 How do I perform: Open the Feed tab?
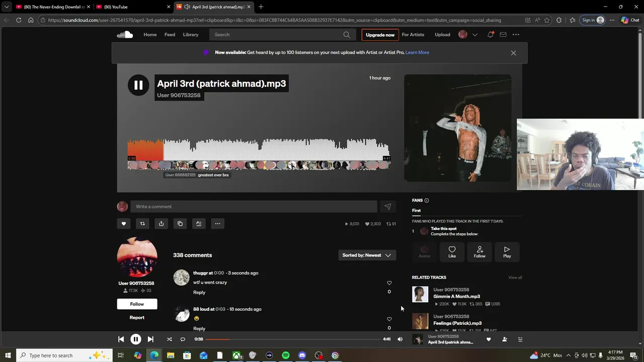170,35
